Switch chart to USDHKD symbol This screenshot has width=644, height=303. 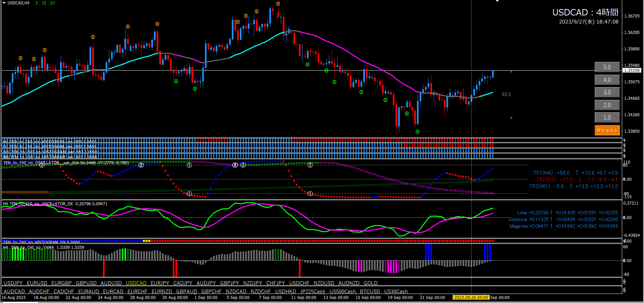coord(286,292)
